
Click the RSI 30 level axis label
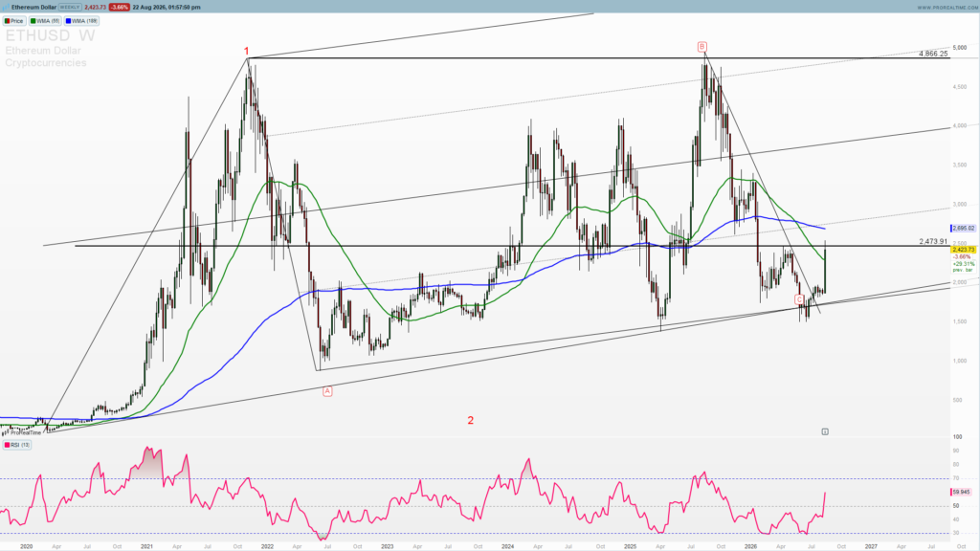click(x=956, y=533)
